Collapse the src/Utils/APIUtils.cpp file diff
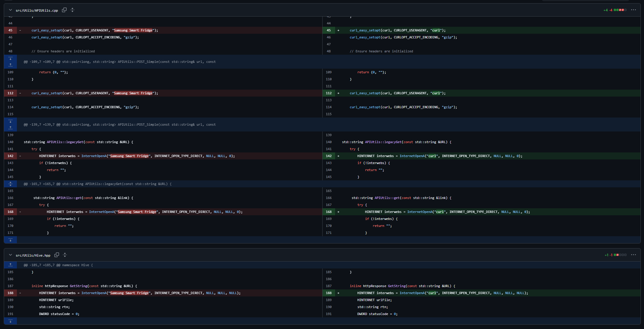Image resolution: width=644 pixels, height=329 pixels. pyautogui.click(x=10, y=10)
